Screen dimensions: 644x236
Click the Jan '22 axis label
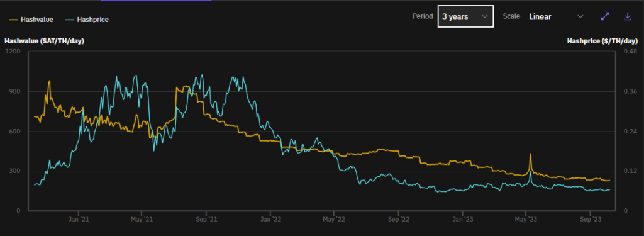(x=270, y=219)
